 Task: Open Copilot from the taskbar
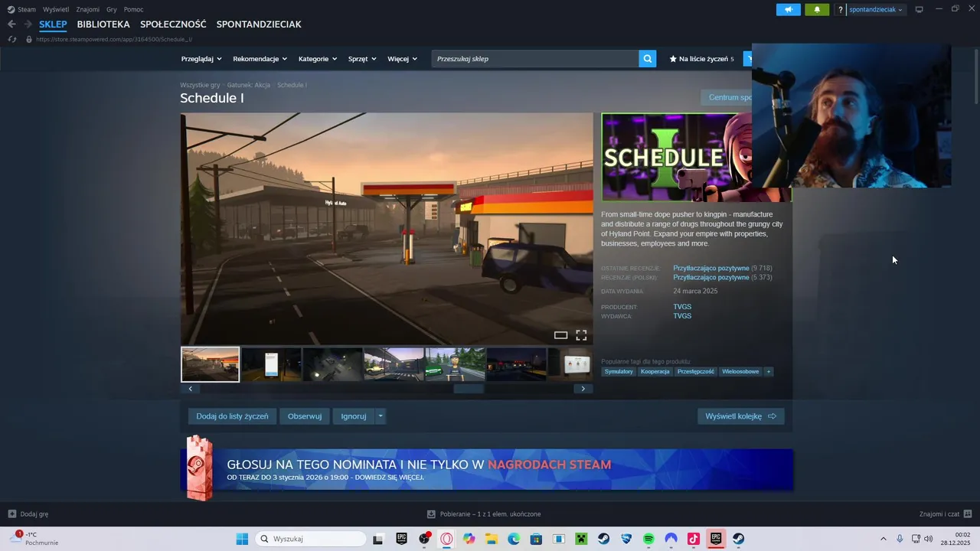(x=469, y=539)
